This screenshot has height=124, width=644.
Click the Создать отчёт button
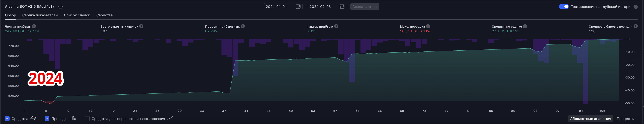[365, 7]
